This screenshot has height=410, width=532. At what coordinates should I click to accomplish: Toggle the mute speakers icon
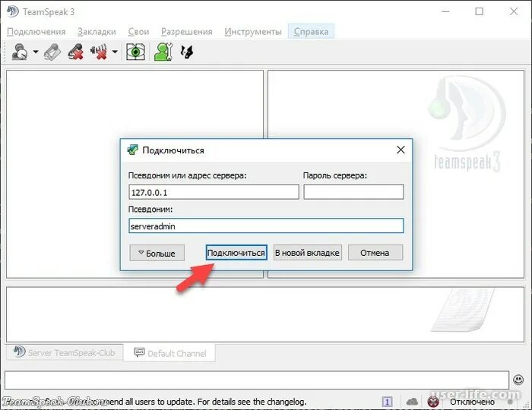99,52
